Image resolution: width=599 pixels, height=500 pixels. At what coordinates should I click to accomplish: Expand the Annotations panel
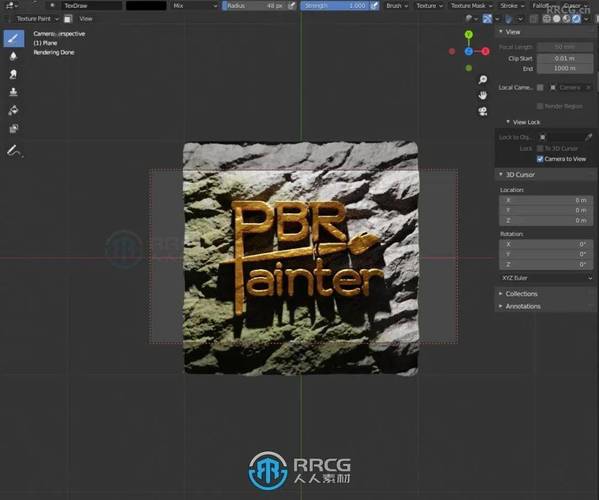pyautogui.click(x=545, y=306)
